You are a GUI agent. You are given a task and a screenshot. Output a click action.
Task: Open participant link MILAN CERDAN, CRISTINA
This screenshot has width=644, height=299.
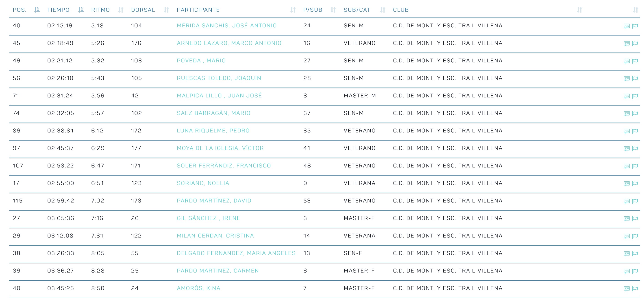pos(215,236)
